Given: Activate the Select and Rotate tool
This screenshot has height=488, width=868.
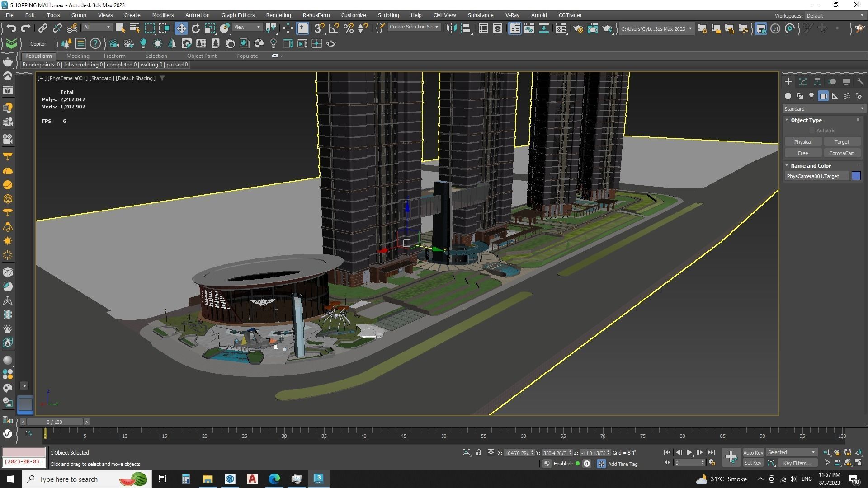Looking at the screenshot, I should (x=195, y=28).
